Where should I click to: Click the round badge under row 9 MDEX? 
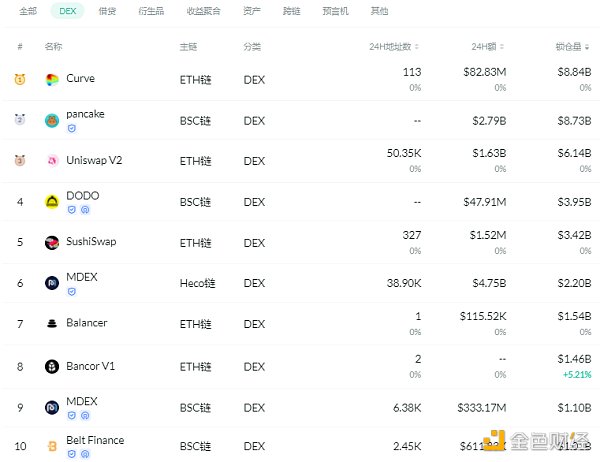coord(85,415)
